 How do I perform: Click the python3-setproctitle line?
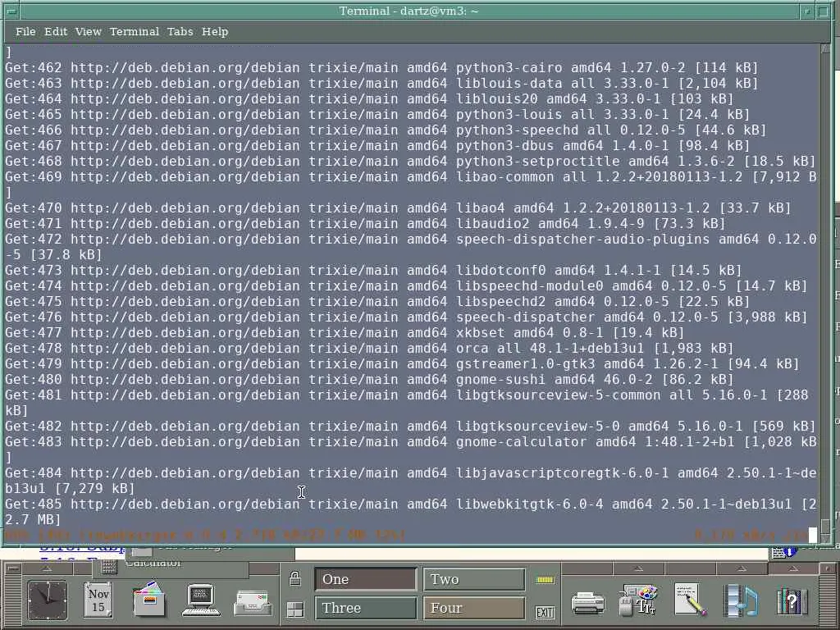[x=410, y=162]
